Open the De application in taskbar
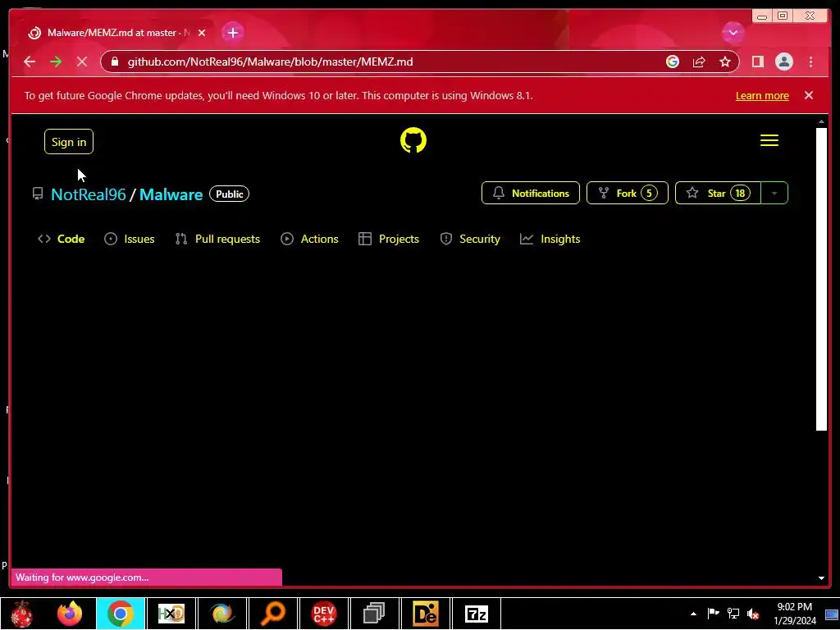 coord(426,614)
